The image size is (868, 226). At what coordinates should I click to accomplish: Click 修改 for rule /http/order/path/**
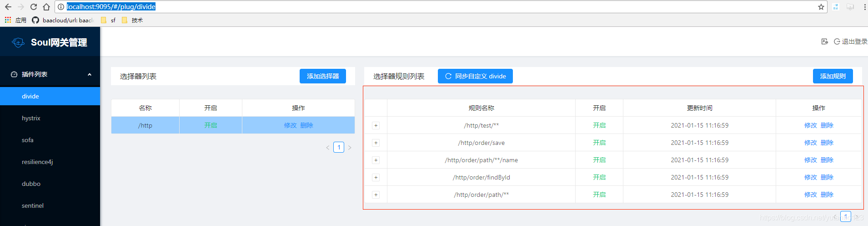click(810, 195)
